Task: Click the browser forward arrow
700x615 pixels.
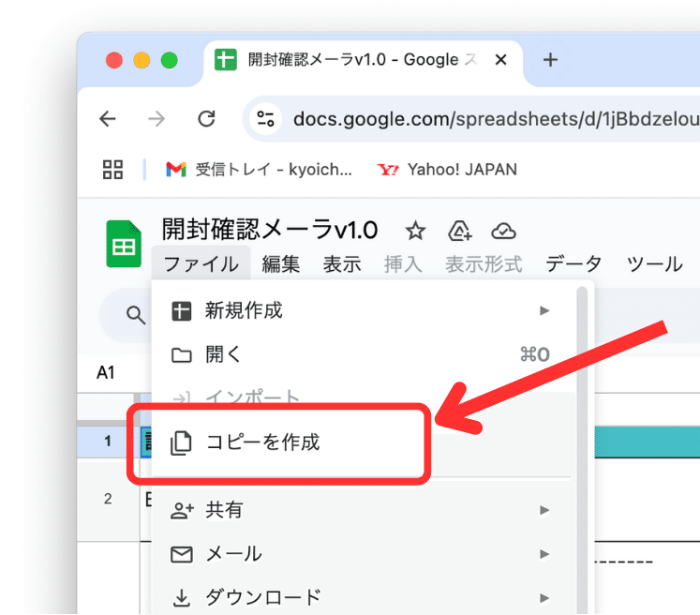Action: click(156, 119)
